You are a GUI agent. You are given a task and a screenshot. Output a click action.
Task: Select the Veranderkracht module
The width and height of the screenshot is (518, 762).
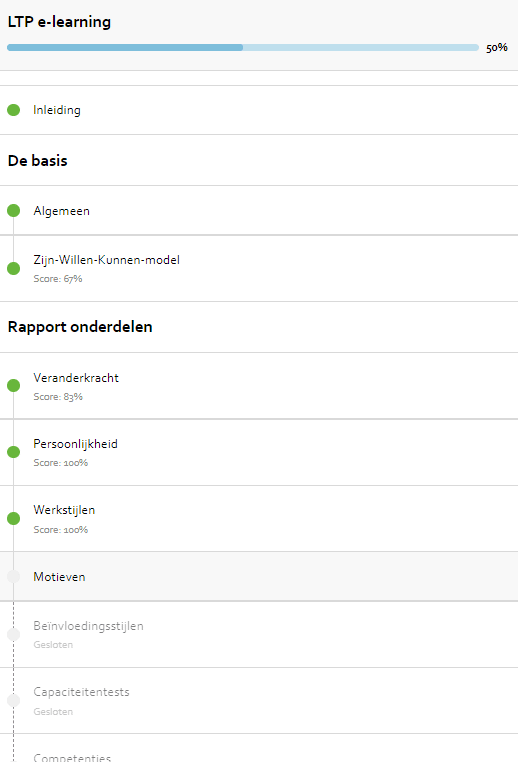click(x=259, y=385)
